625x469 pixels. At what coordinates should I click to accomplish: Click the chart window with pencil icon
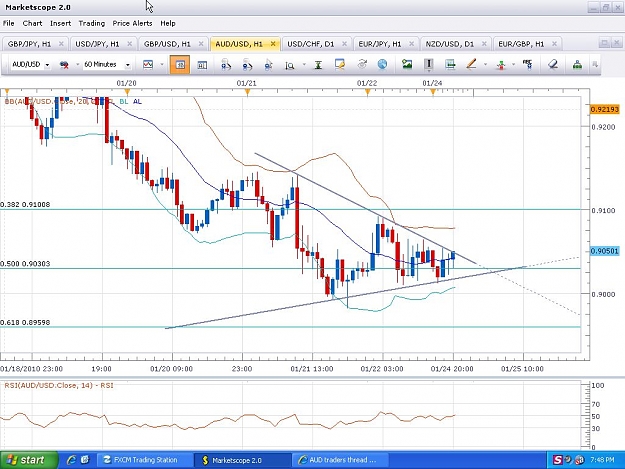point(340,65)
